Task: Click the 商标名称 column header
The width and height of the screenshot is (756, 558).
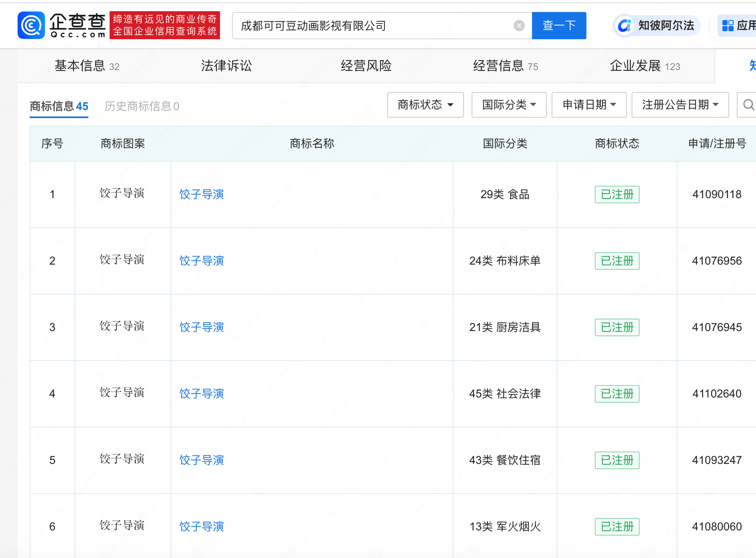Action: point(312,144)
